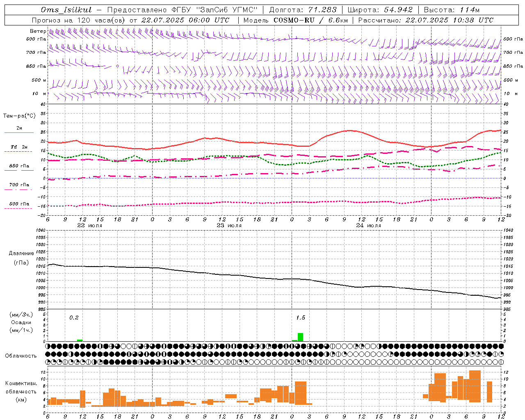Click the Конвективн. panel label

pyautogui.click(x=21, y=383)
